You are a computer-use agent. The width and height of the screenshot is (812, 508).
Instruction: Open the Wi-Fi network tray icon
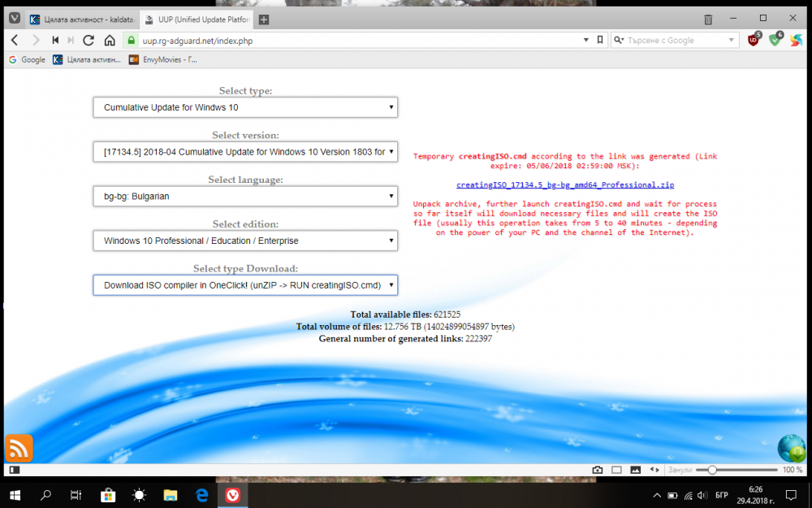688,496
